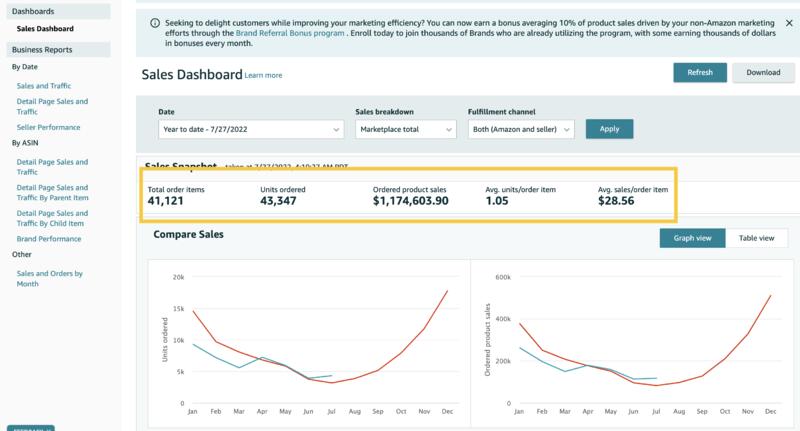Screen dimensions: 800x431
Task: Open the Seller Performance report
Action: pos(48,127)
